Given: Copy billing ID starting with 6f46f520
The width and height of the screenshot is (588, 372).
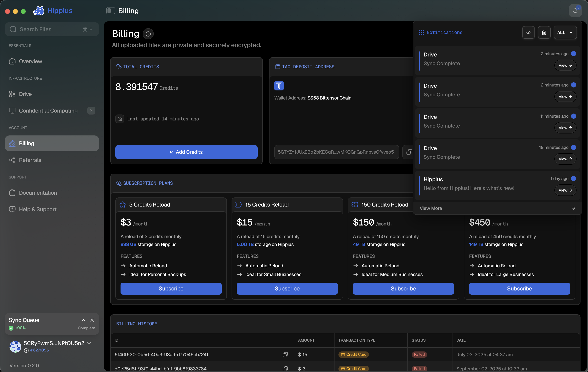Looking at the screenshot, I should pos(285,354).
